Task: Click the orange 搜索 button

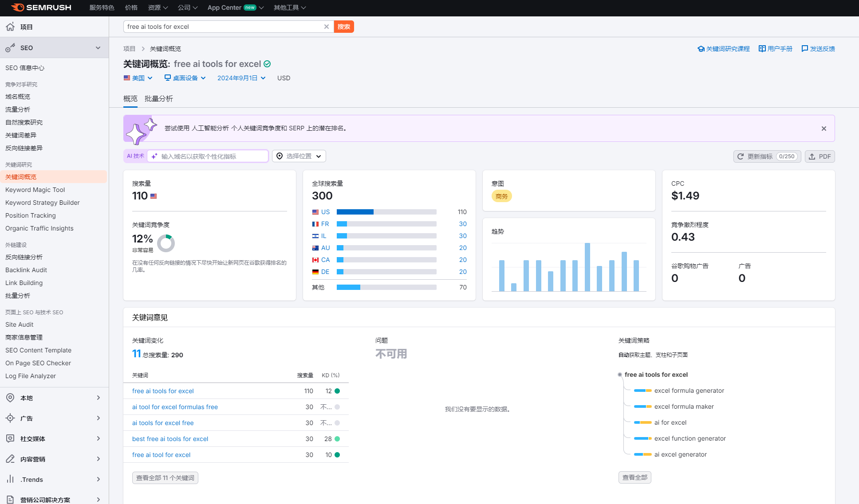Action: click(344, 27)
